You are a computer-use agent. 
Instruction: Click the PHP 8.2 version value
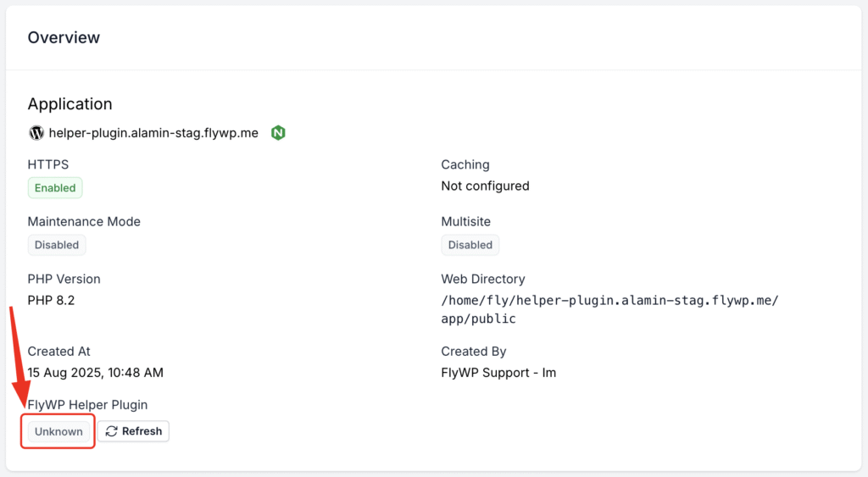tap(51, 300)
